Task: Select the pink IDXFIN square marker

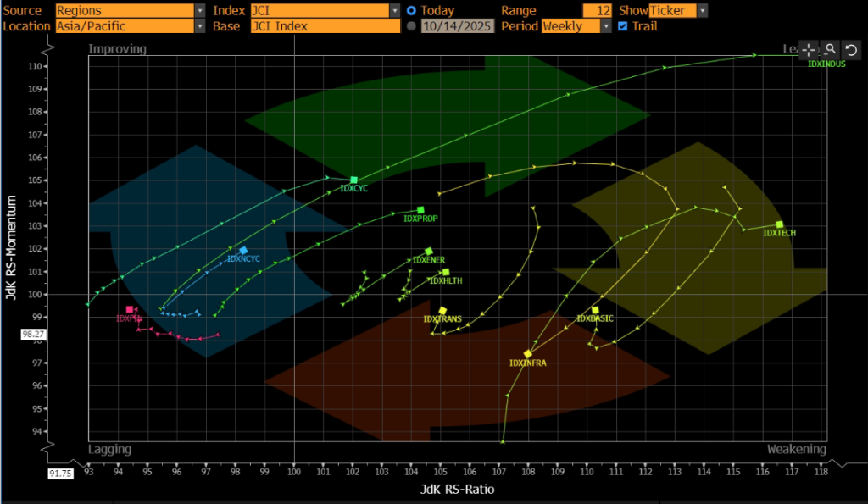Action: click(130, 310)
